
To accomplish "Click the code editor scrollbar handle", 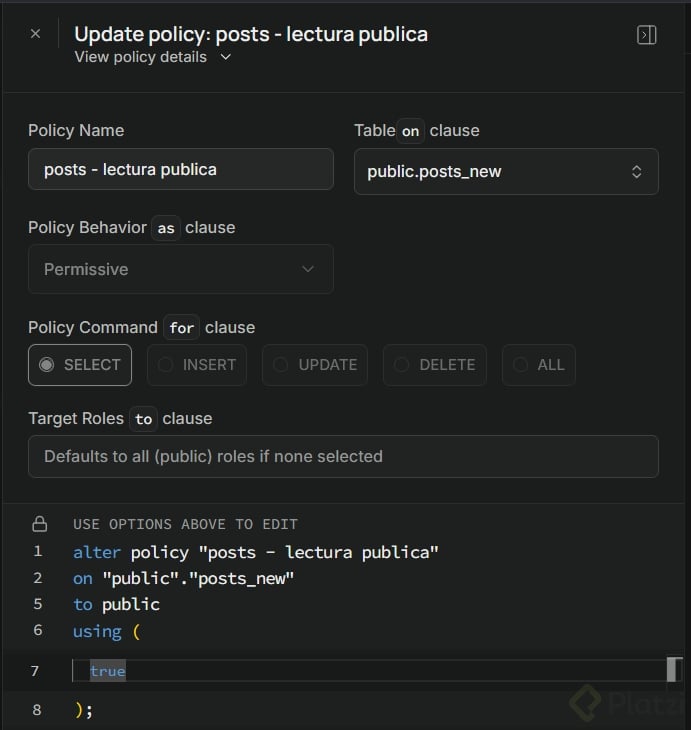I will (x=671, y=669).
